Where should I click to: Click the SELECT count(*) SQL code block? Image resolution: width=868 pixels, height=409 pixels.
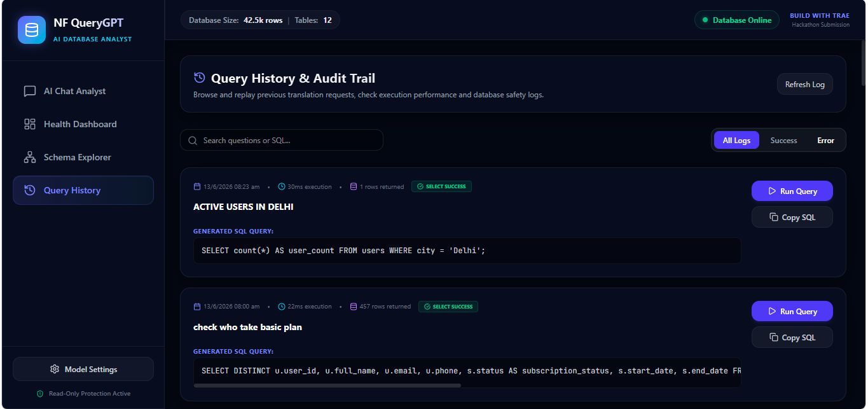pyautogui.click(x=467, y=251)
